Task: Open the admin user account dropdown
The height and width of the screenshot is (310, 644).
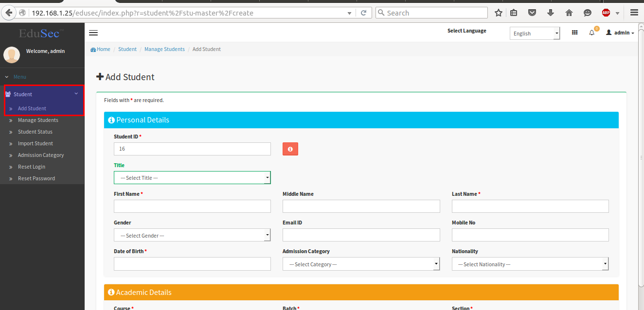Action: click(x=620, y=33)
